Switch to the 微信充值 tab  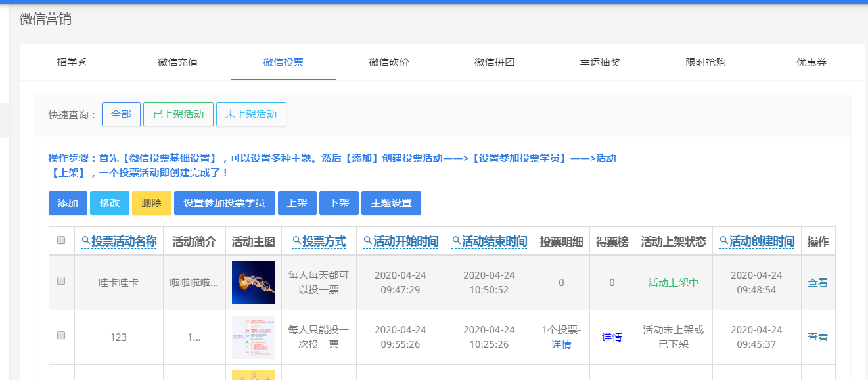pyautogui.click(x=177, y=62)
